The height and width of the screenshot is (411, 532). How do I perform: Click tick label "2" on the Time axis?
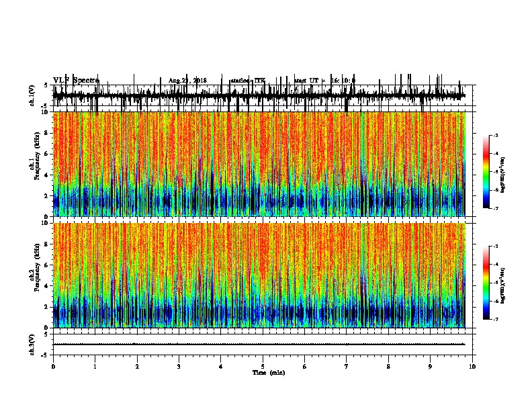click(x=137, y=367)
